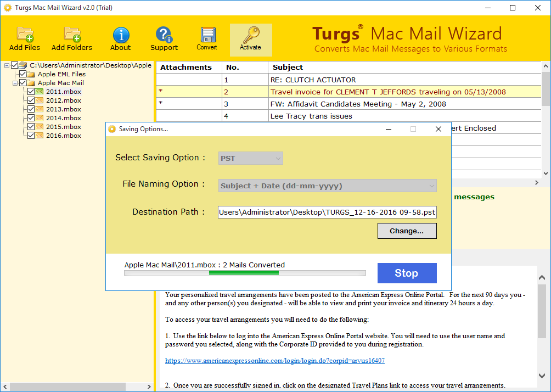
Task: Toggle the 2014.mbox checkbox
Action: (x=31, y=118)
